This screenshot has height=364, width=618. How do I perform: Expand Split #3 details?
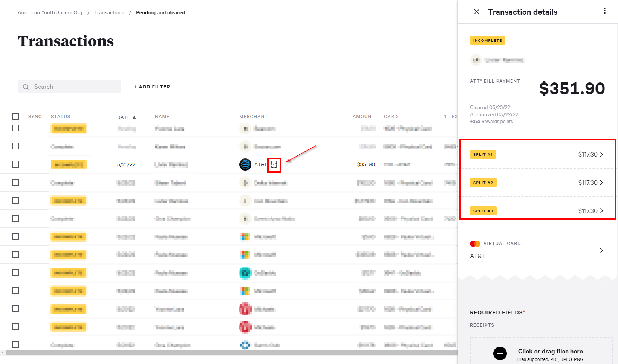click(x=601, y=211)
